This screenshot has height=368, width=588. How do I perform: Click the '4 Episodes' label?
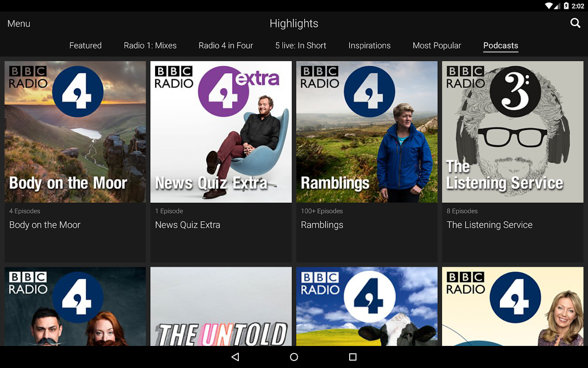[x=25, y=211]
